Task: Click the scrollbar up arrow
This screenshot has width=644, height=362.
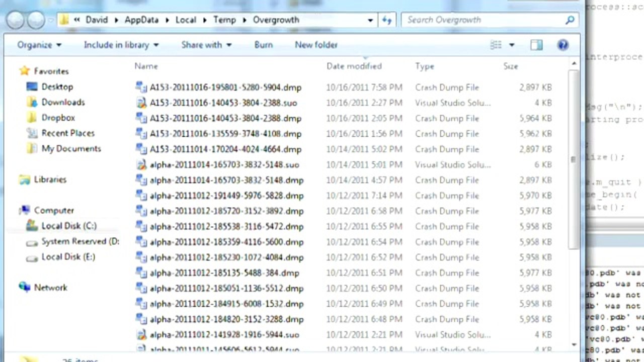Action: click(x=574, y=64)
